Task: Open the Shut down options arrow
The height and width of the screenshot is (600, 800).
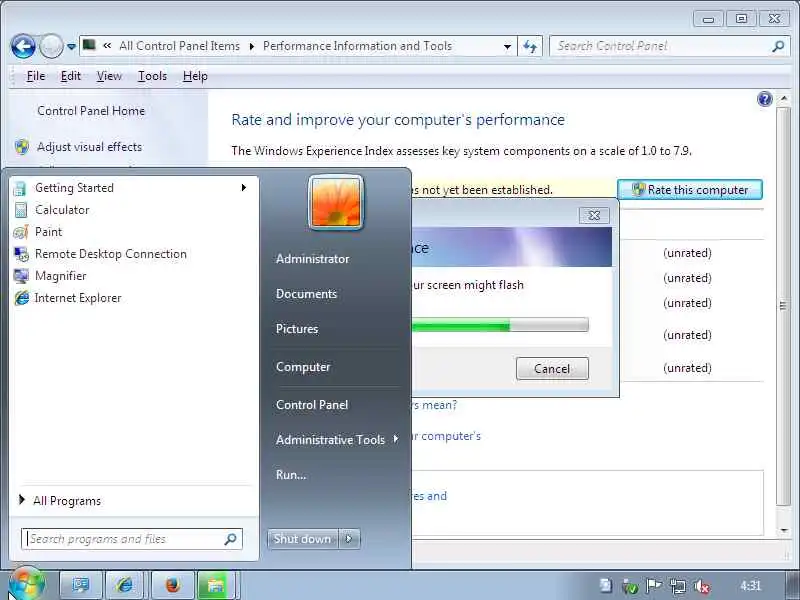Action: 349,539
